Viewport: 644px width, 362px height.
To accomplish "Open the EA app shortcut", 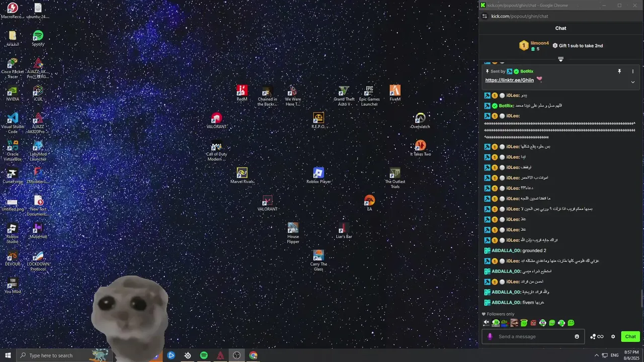I will click(369, 203).
